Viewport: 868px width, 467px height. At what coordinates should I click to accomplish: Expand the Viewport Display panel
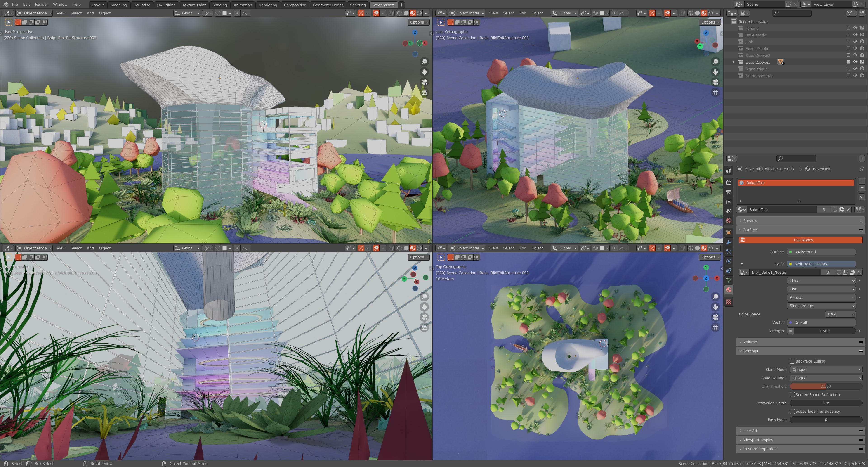coord(758,440)
